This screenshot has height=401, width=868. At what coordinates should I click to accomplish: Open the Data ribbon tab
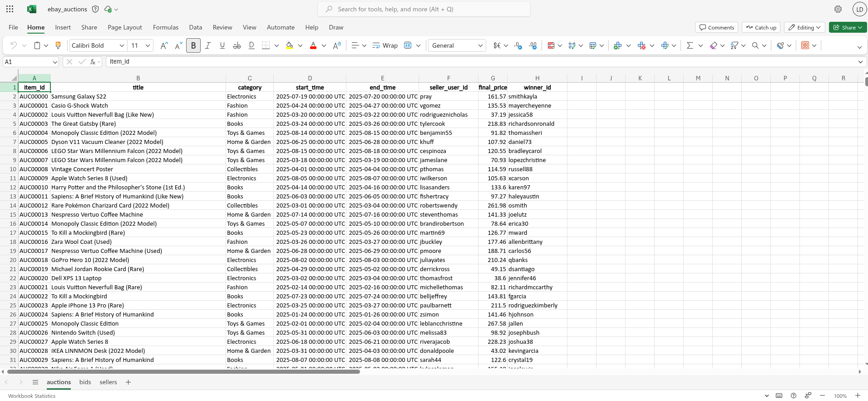click(196, 27)
